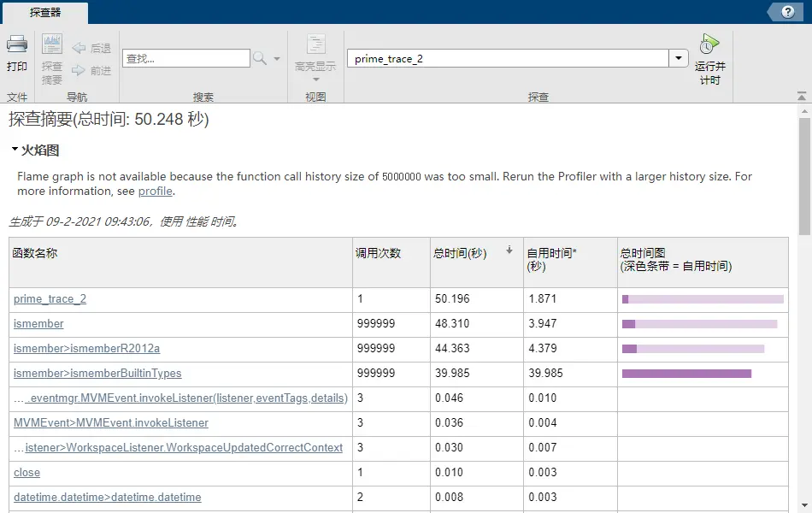The width and height of the screenshot is (812, 513).
Task: Click the Find (查找) search field
Action: (x=186, y=58)
